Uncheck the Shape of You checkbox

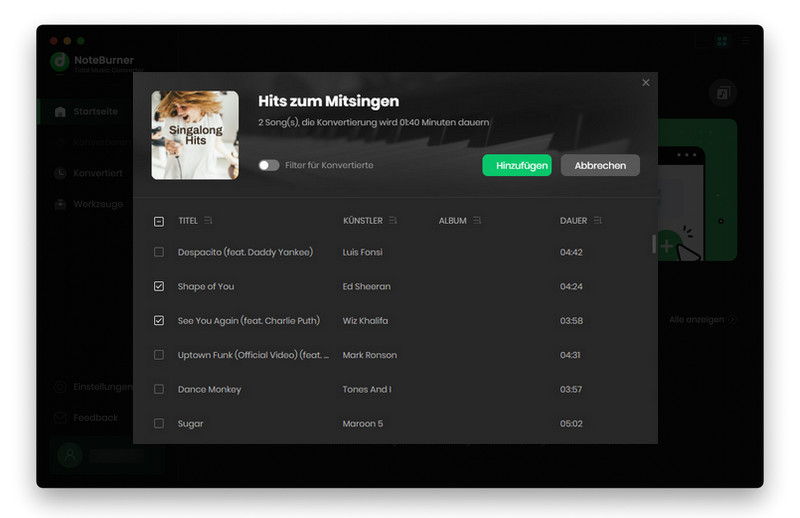coord(159,287)
